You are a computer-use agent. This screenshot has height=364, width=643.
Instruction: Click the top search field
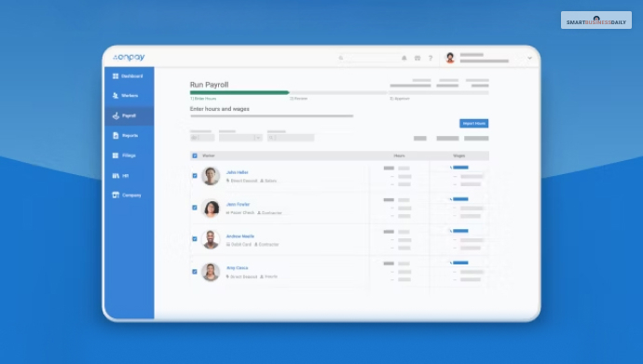368,58
